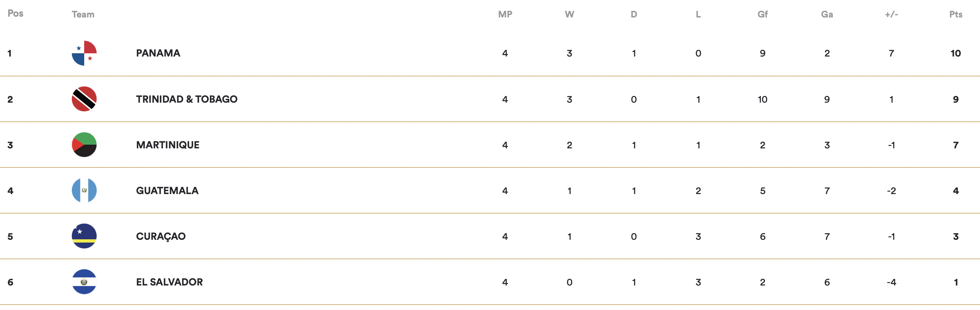Click the Guatemala flag icon
This screenshot has height=310, width=980.
(x=84, y=190)
